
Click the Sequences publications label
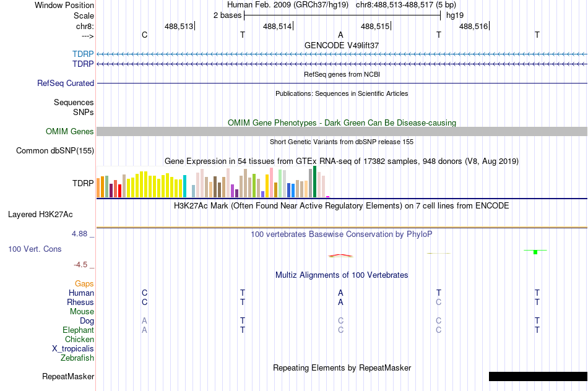(74, 102)
